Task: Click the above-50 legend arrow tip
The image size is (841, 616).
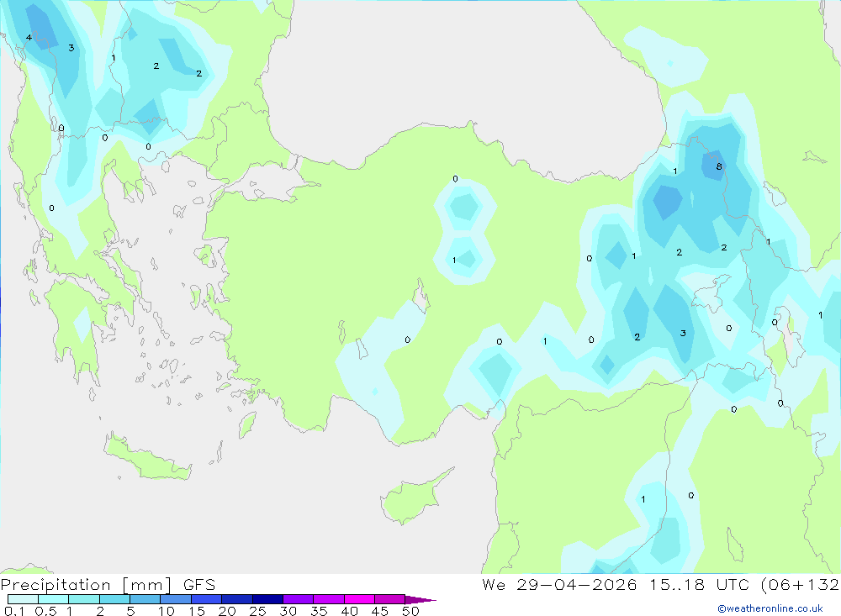Action: (421, 600)
